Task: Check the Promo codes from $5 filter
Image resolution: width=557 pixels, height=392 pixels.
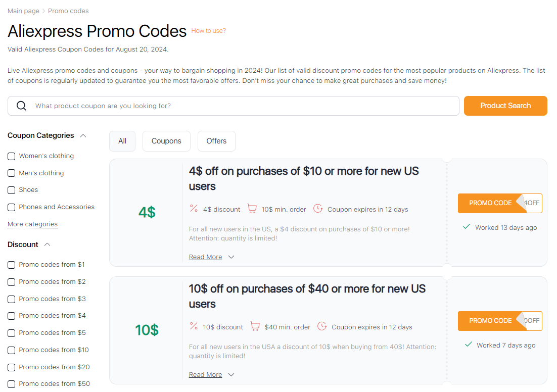Action: pyautogui.click(x=11, y=332)
